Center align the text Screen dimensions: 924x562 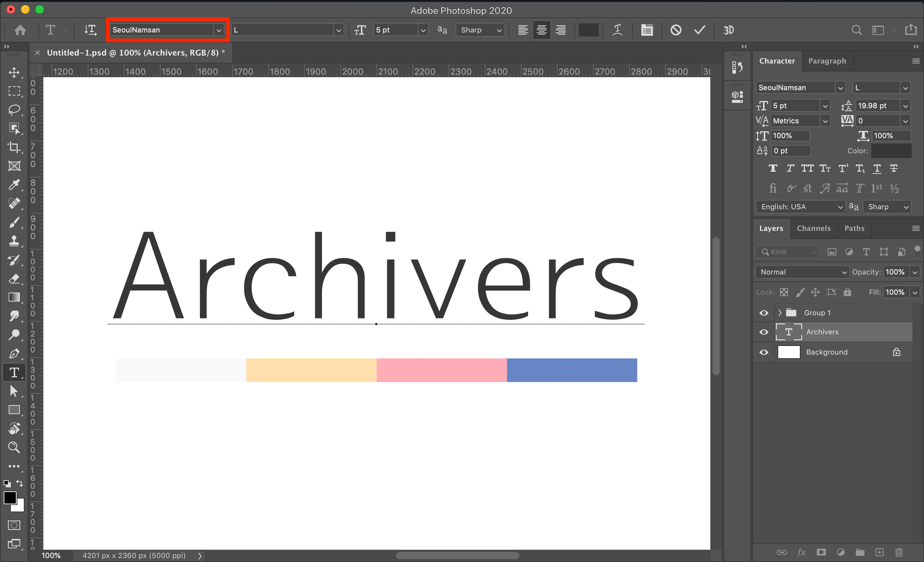click(541, 30)
